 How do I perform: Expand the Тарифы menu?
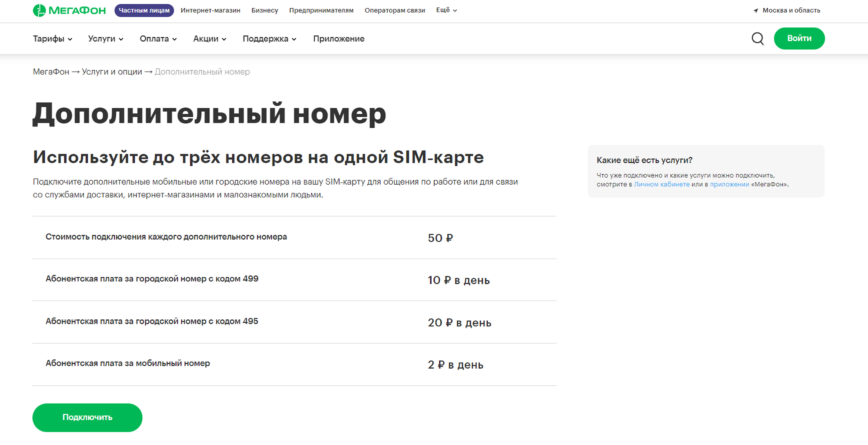point(53,39)
